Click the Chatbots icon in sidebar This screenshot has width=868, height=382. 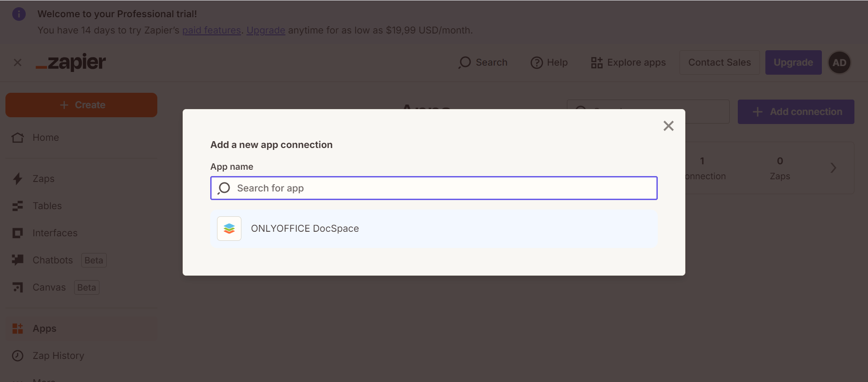click(18, 260)
